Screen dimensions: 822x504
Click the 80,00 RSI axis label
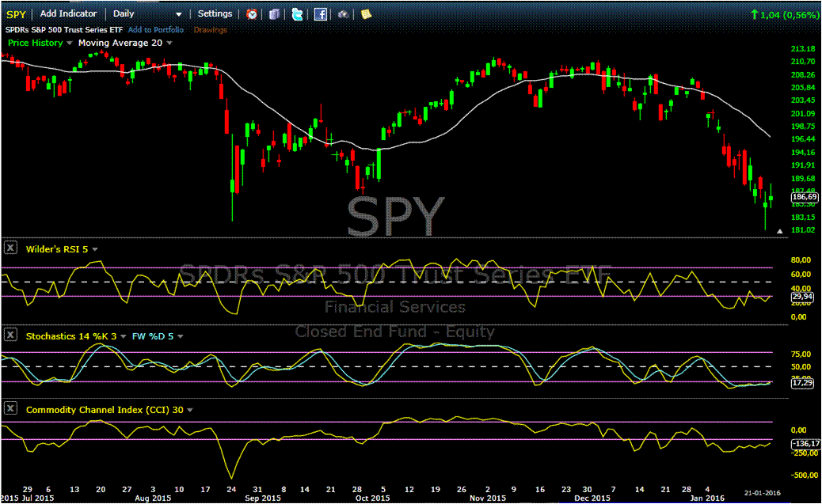tap(801, 260)
